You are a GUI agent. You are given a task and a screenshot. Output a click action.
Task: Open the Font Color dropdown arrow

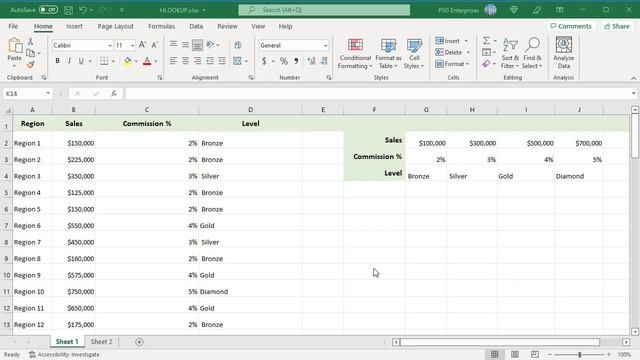(x=156, y=61)
